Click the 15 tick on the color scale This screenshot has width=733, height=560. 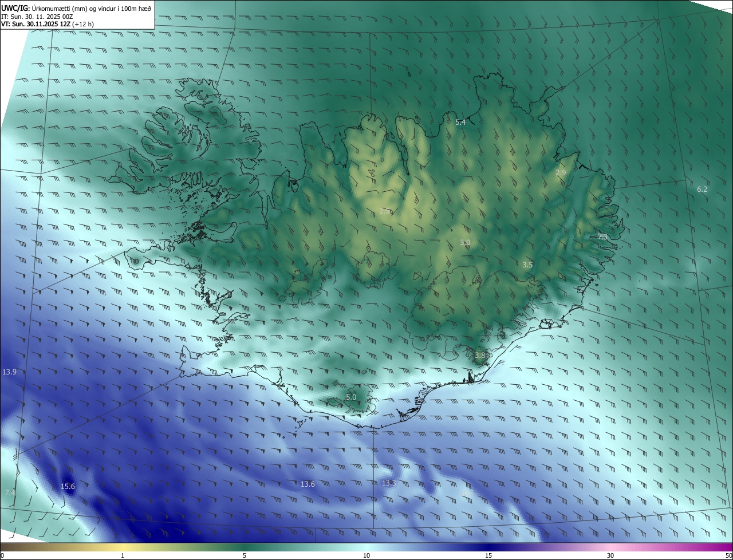coord(488,555)
